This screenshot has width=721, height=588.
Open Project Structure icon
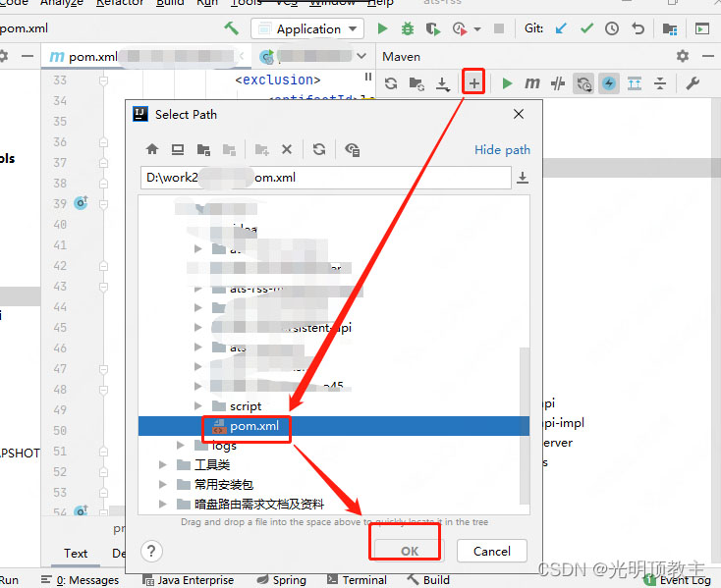pos(670,28)
